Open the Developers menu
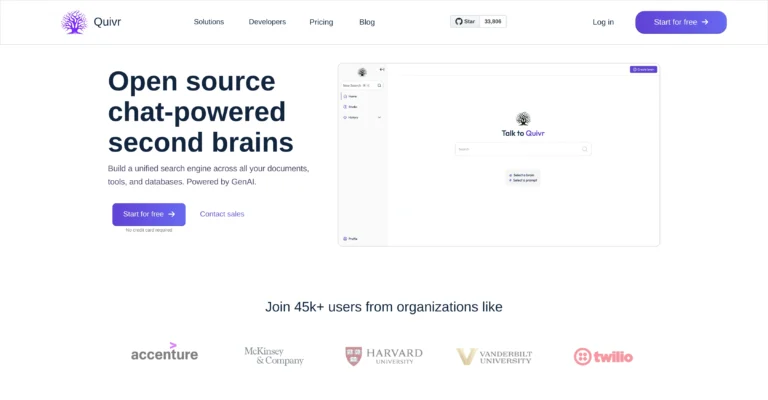 coord(267,22)
